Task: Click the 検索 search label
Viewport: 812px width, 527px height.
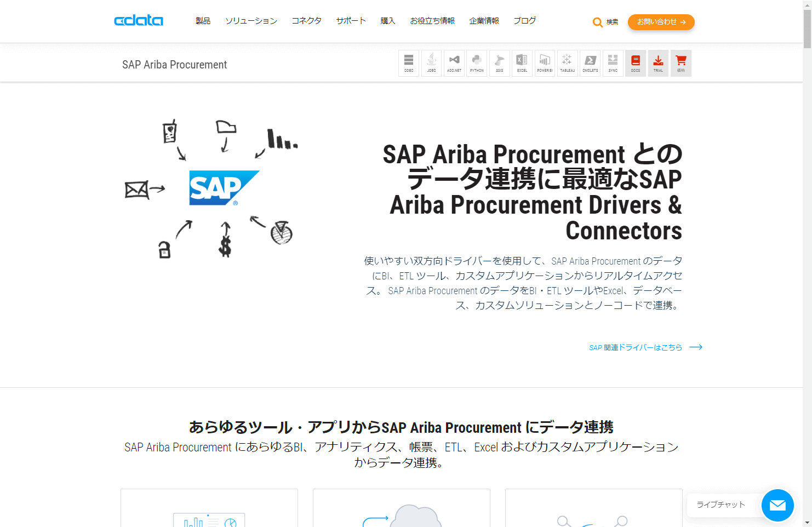Action: click(612, 22)
